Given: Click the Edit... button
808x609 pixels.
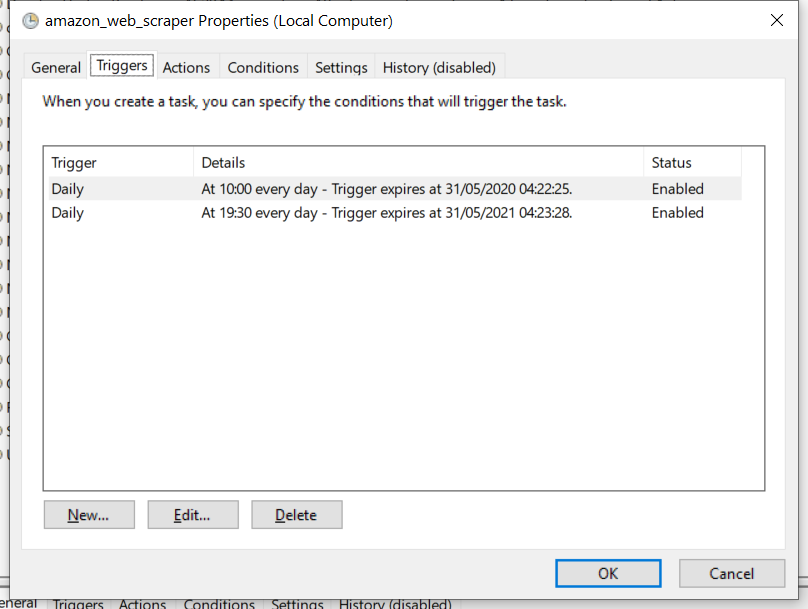Looking at the screenshot, I should [x=193, y=515].
